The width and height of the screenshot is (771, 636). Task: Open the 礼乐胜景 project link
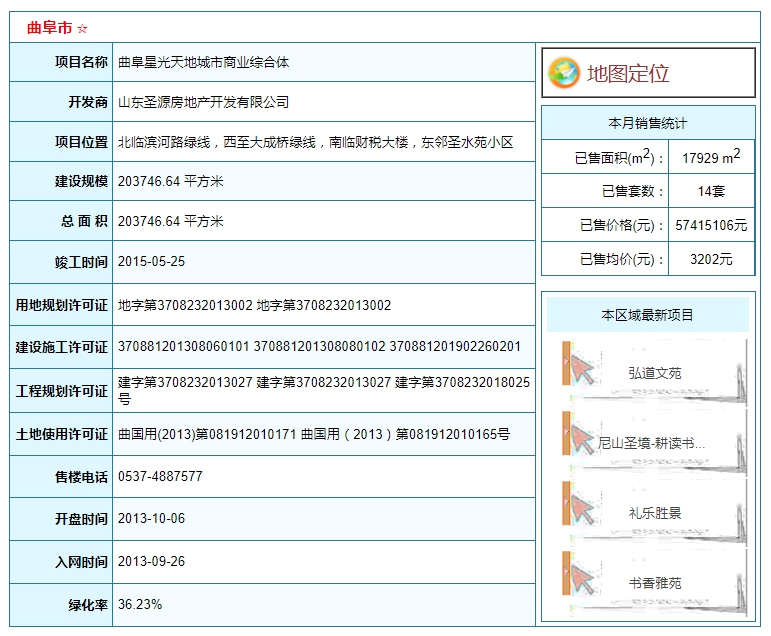[x=654, y=513]
